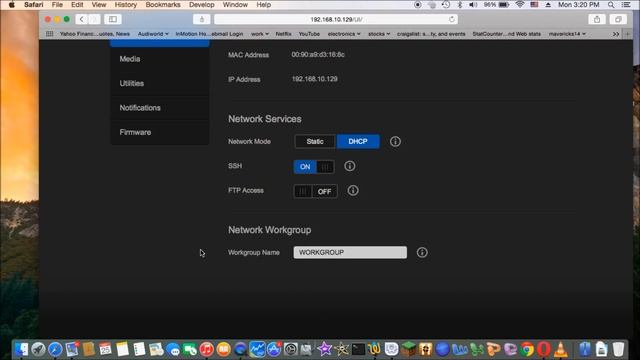Image resolution: width=640 pixels, height=360 pixels.
Task: Open StatCounter bookmark
Action: pos(507,34)
